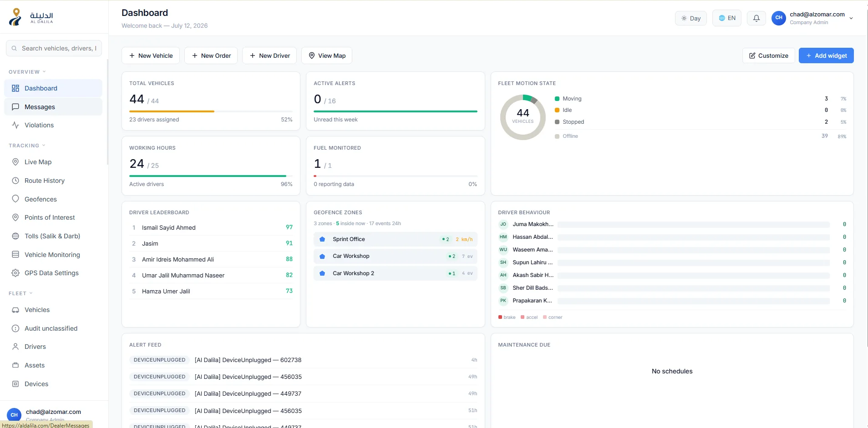The width and height of the screenshot is (868, 428).
Task: Click the Vehicles car icon
Action: click(15, 310)
